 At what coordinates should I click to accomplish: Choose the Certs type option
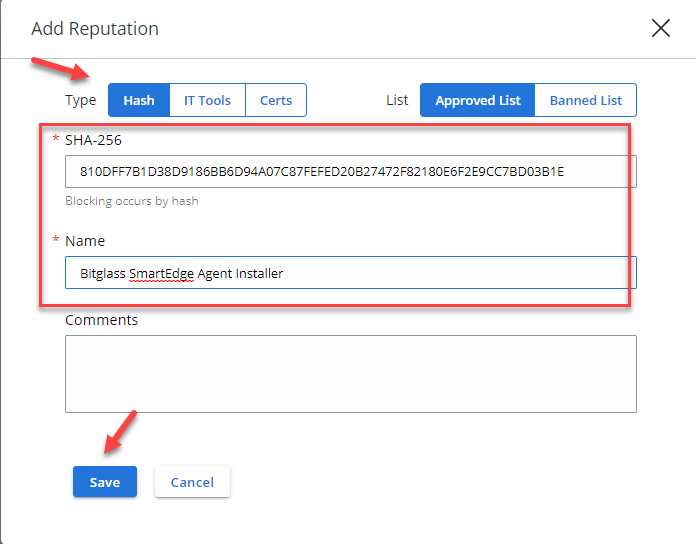click(x=276, y=100)
